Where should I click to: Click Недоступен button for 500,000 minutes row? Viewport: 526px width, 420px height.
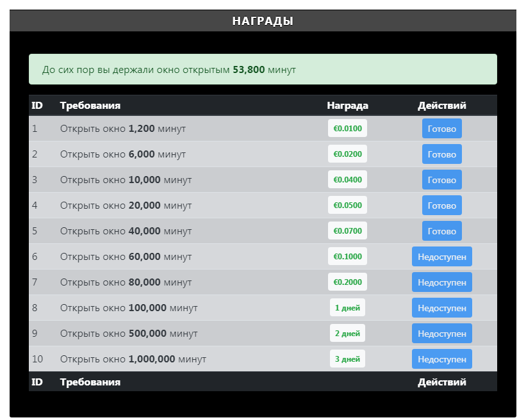(442, 334)
